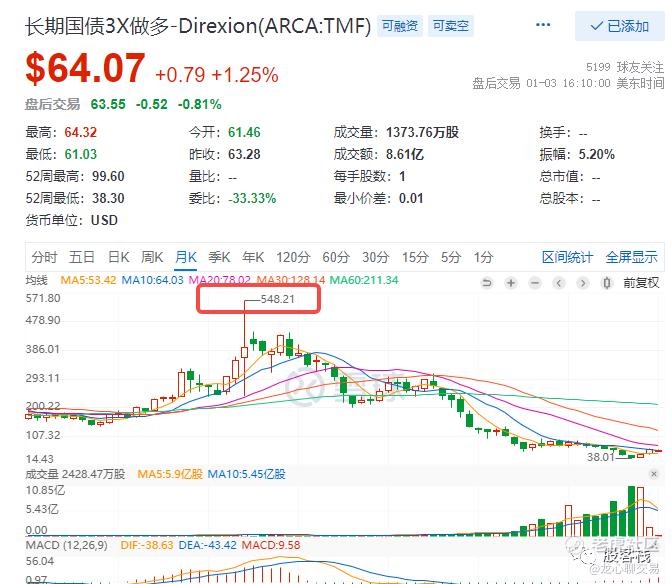Click the chart reset/undo arrow icon

coord(487,283)
